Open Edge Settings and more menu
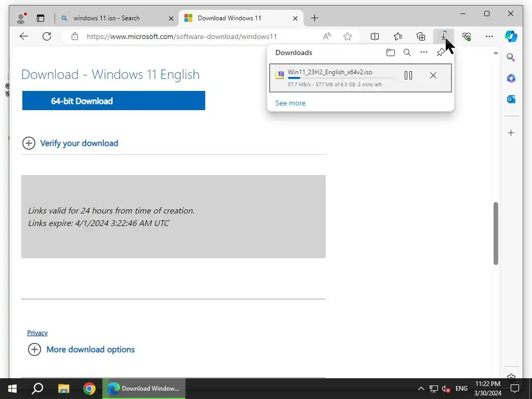Screen dimensions: 532x399 tap(489, 36)
